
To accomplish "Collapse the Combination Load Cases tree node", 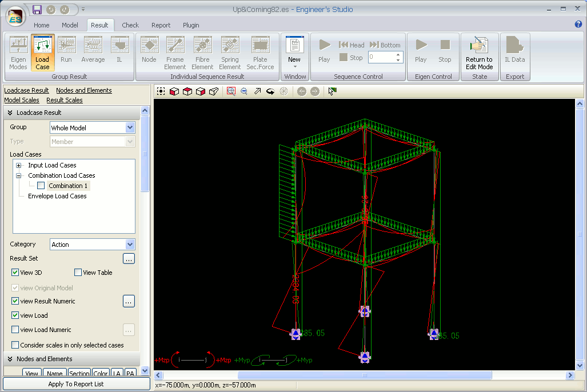I will (18, 175).
